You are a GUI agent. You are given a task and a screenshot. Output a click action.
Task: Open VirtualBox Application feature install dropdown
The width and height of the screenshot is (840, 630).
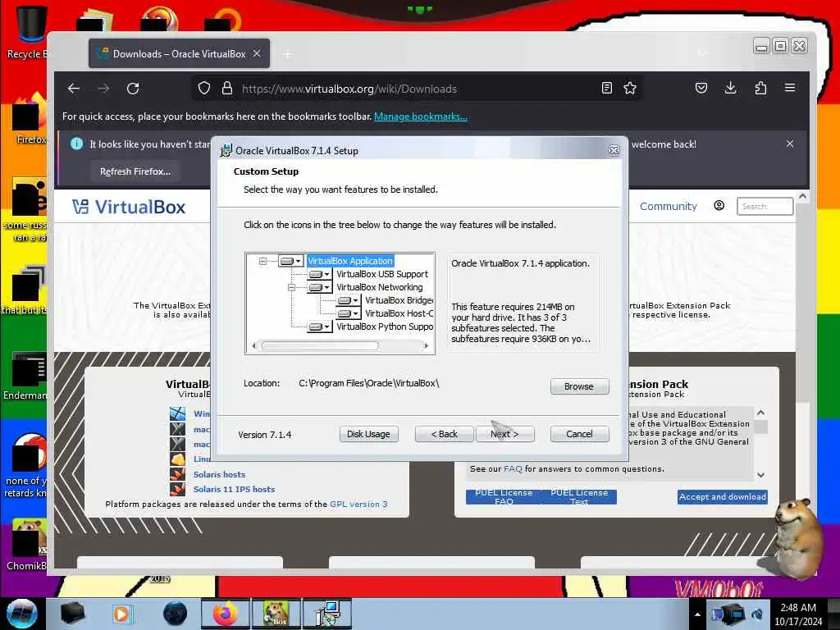coord(291,261)
